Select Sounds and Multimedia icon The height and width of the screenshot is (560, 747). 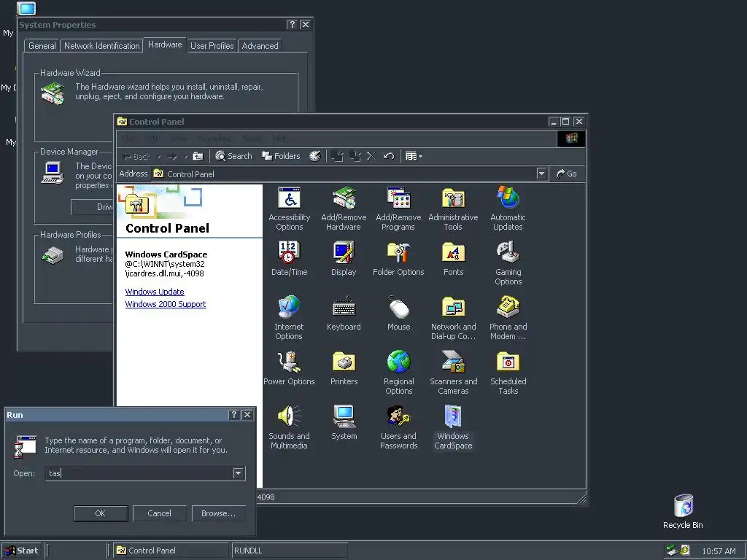tap(289, 427)
